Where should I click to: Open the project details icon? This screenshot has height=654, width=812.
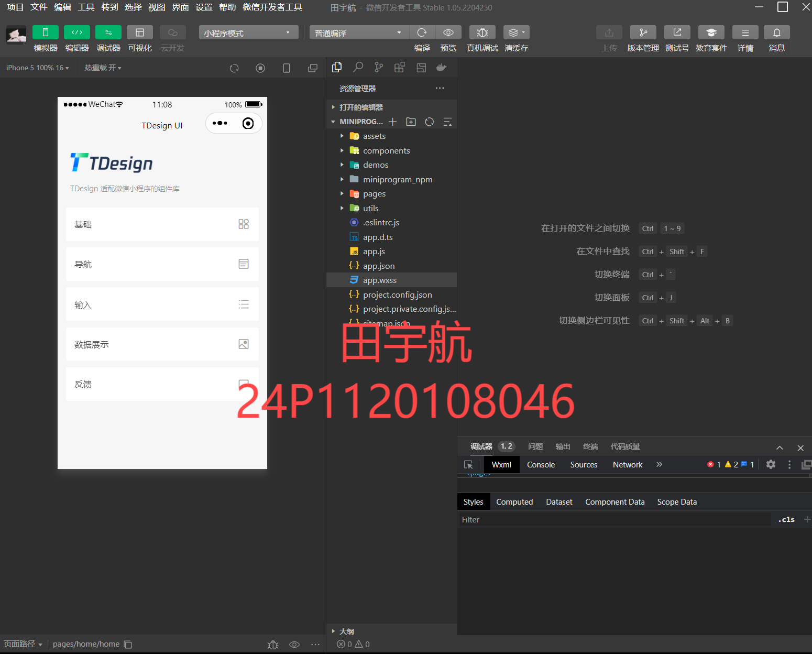coord(745,32)
